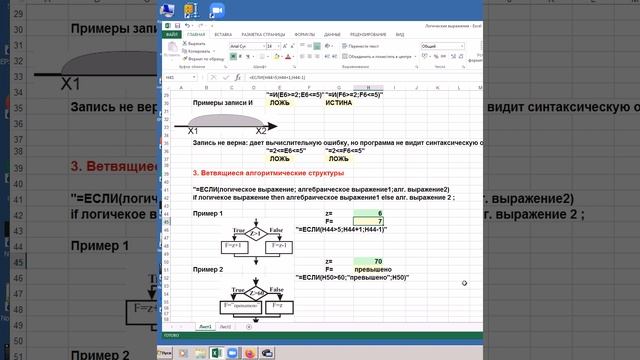Open the РЕЦЕНЗИРОВАНИЕ ribbon tab
The height and width of the screenshot is (360, 640).
[368, 35]
